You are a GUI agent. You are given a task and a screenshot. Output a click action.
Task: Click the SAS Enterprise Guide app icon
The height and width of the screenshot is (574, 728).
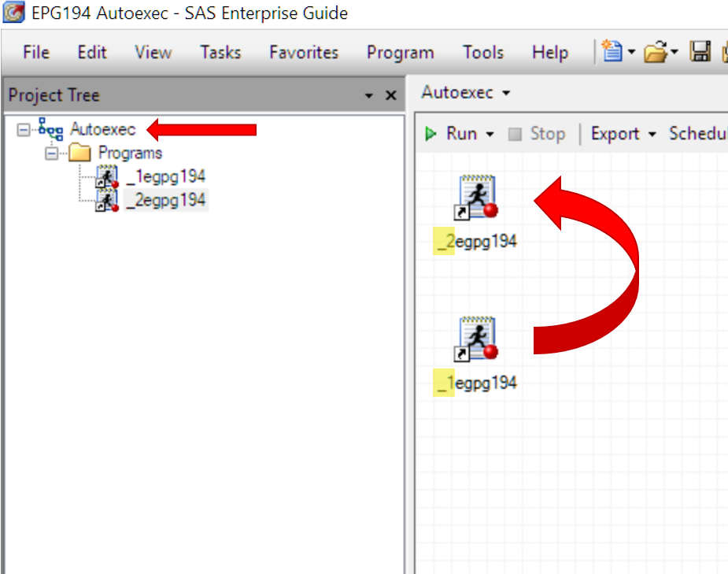pos(14,13)
